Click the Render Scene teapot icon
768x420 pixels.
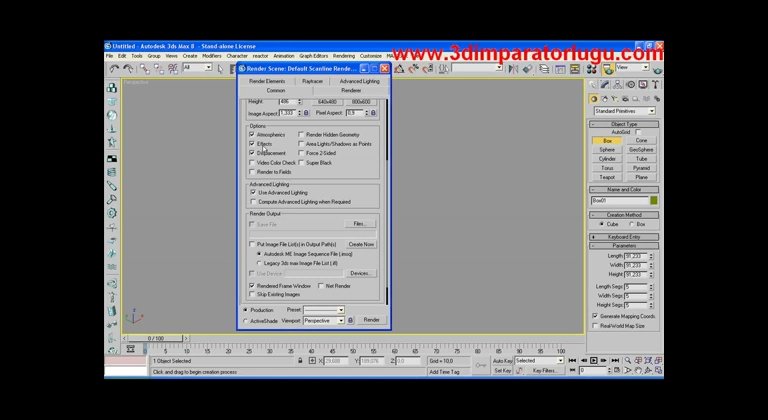[608, 69]
